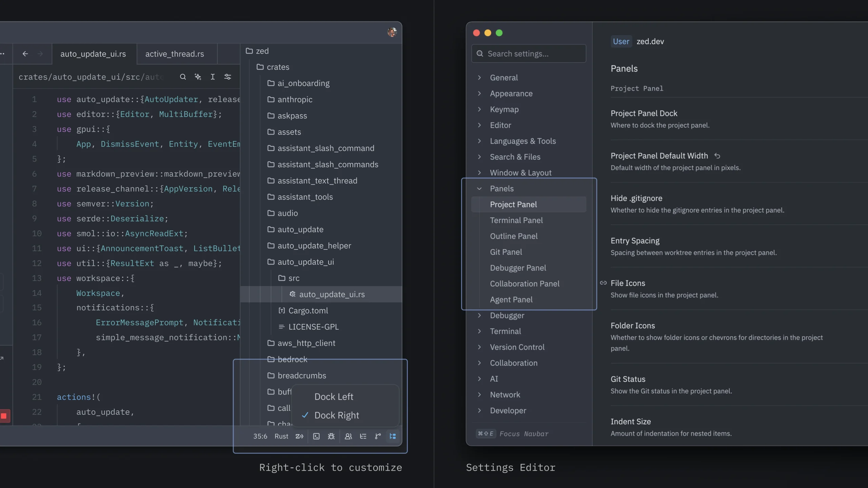Open Terminal Panel settings page
Image resolution: width=868 pixels, height=488 pixels.
516,220
